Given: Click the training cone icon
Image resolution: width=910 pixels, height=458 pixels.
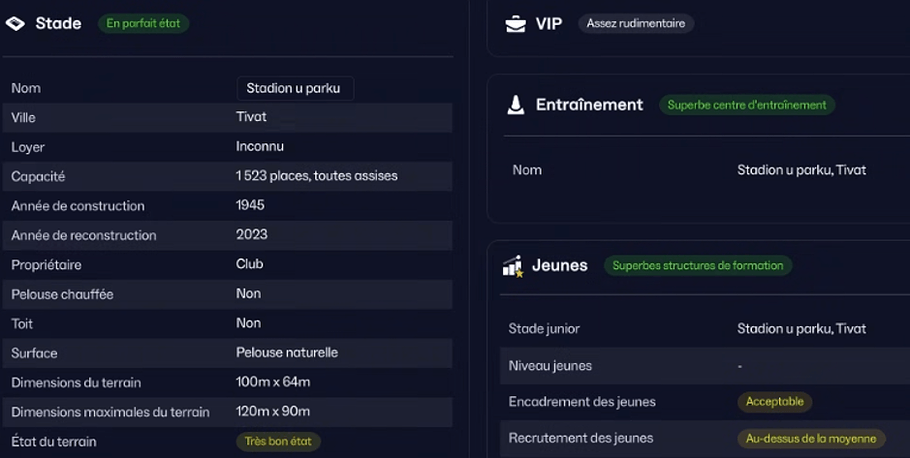Looking at the screenshot, I should click(x=515, y=104).
